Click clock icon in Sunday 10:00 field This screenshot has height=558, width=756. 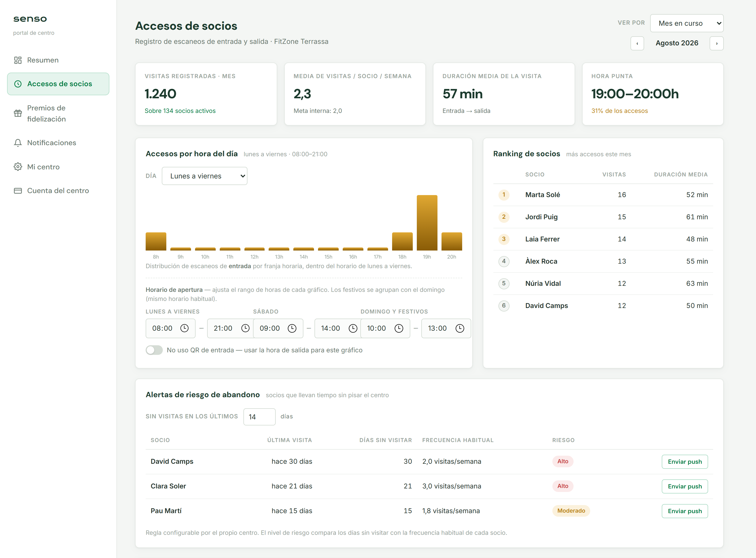click(399, 328)
